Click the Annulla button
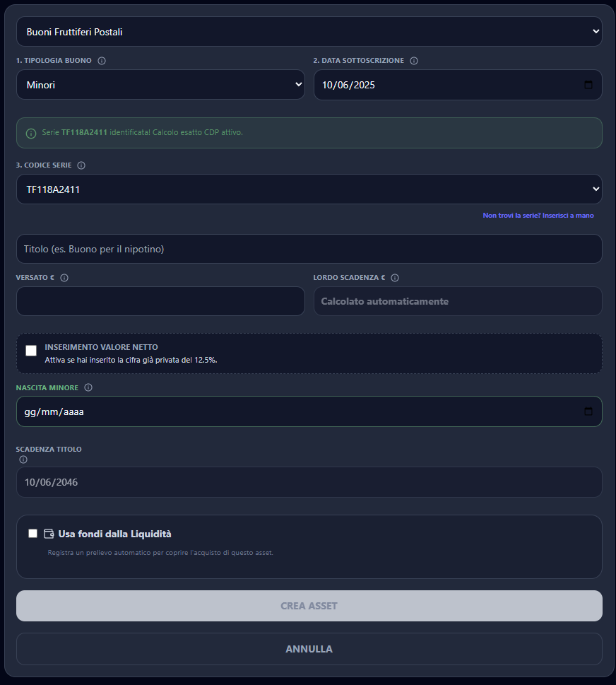Viewport: 616px width, 685px height. pos(309,649)
